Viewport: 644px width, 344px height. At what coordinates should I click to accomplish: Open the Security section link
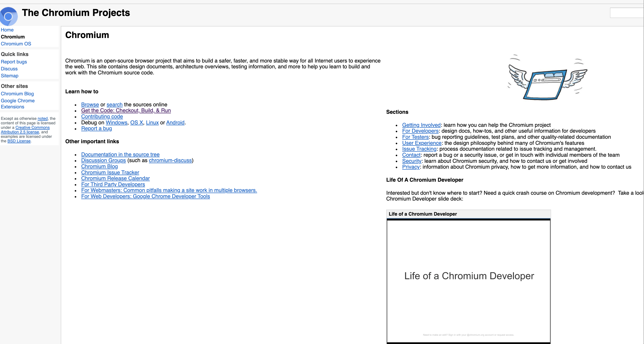coord(412,161)
